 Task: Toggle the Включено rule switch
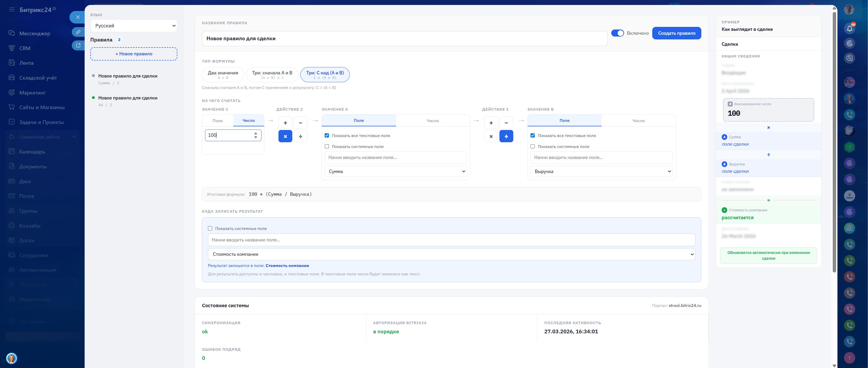pos(617,33)
